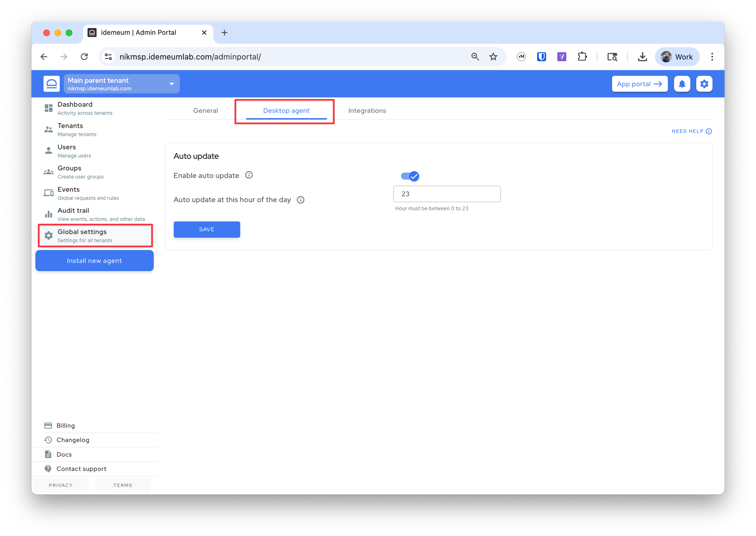Switch to the General tab
Screen dimensions: 756x536
pyautogui.click(x=205, y=111)
